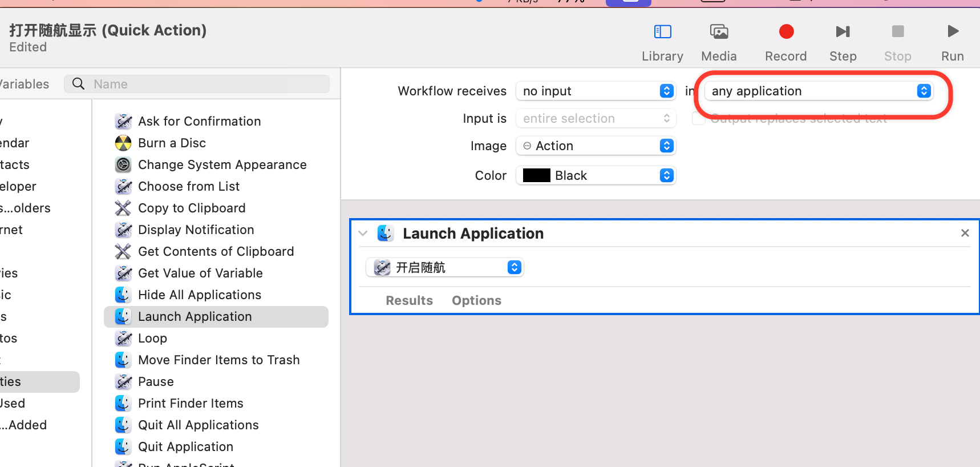The image size is (980, 467).
Task: Select Copy to Clipboard action text
Action: coord(192,208)
